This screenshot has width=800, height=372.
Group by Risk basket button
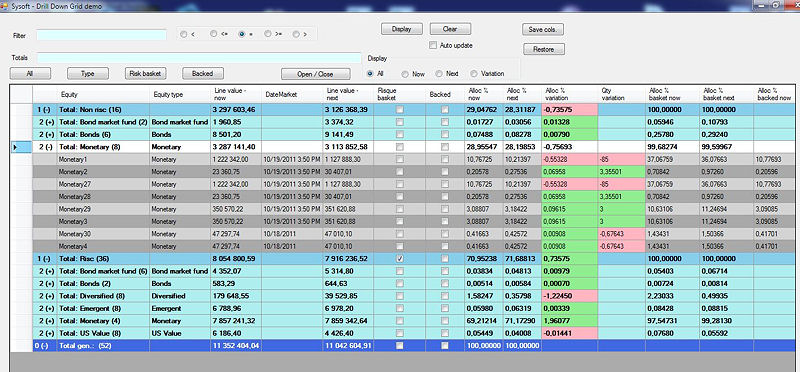point(145,73)
